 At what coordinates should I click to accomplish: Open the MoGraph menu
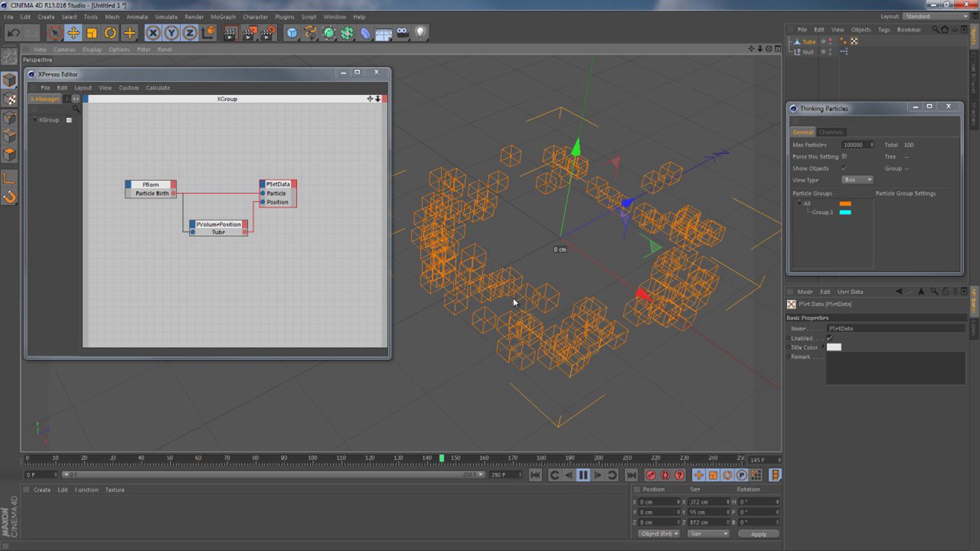(x=223, y=17)
